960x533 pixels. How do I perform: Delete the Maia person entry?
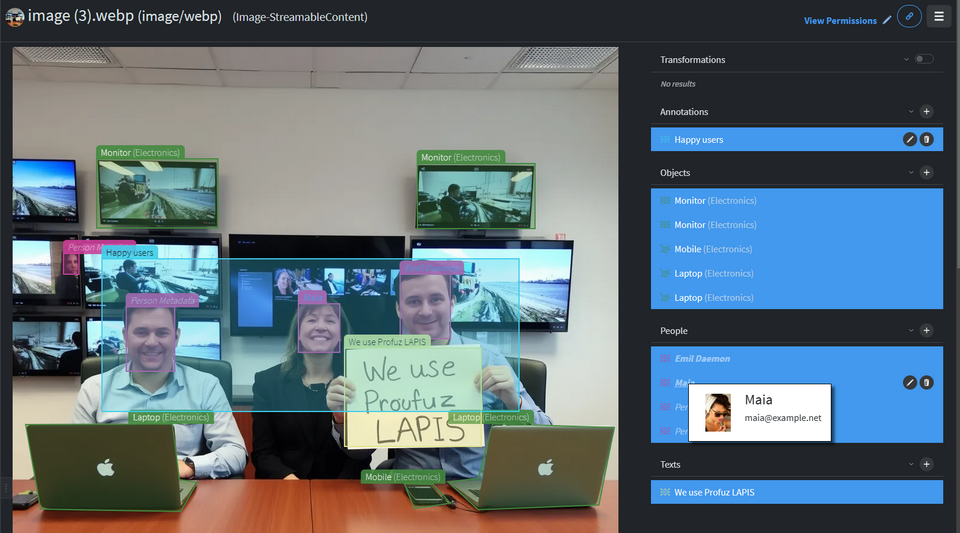[927, 382]
